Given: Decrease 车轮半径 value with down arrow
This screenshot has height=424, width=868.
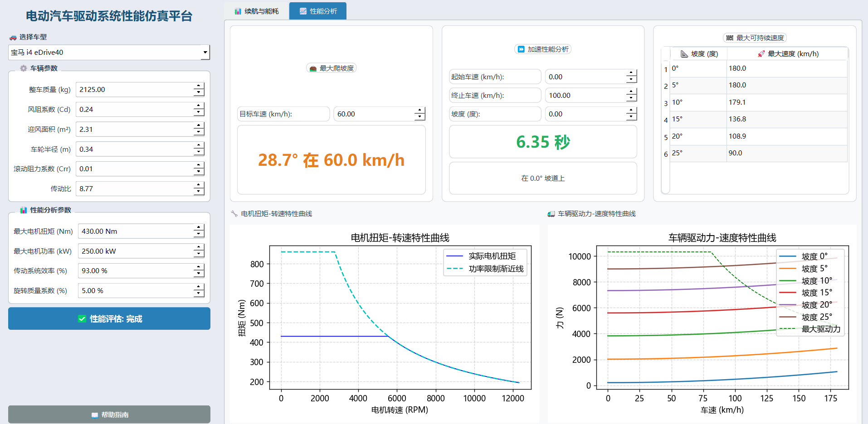Looking at the screenshot, I should point(199,153).
